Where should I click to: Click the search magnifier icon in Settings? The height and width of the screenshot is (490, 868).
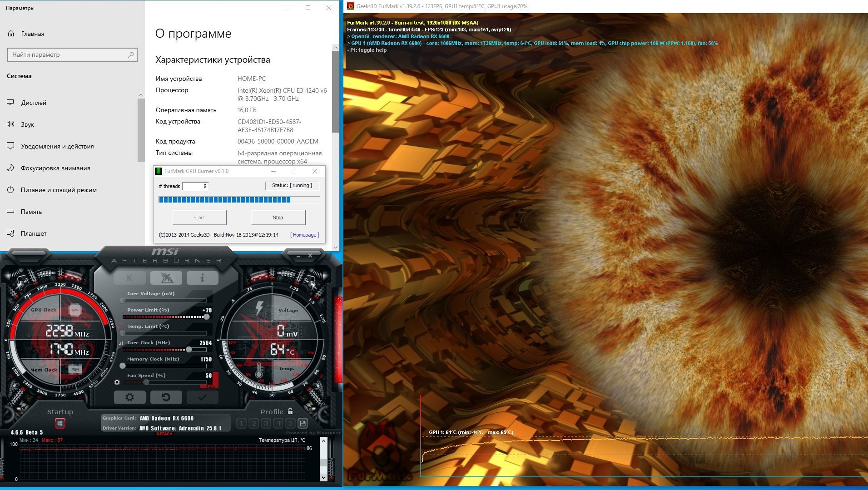tap(131, 54)
